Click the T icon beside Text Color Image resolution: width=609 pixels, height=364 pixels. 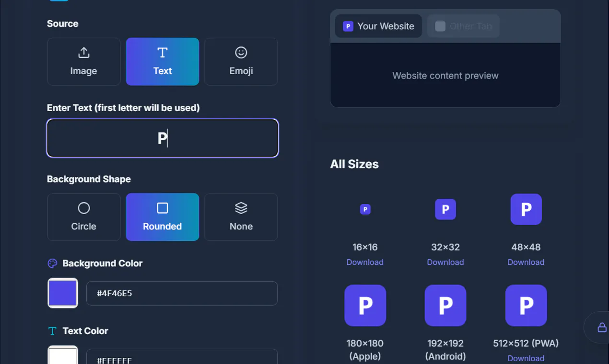[x=52, y=331]
